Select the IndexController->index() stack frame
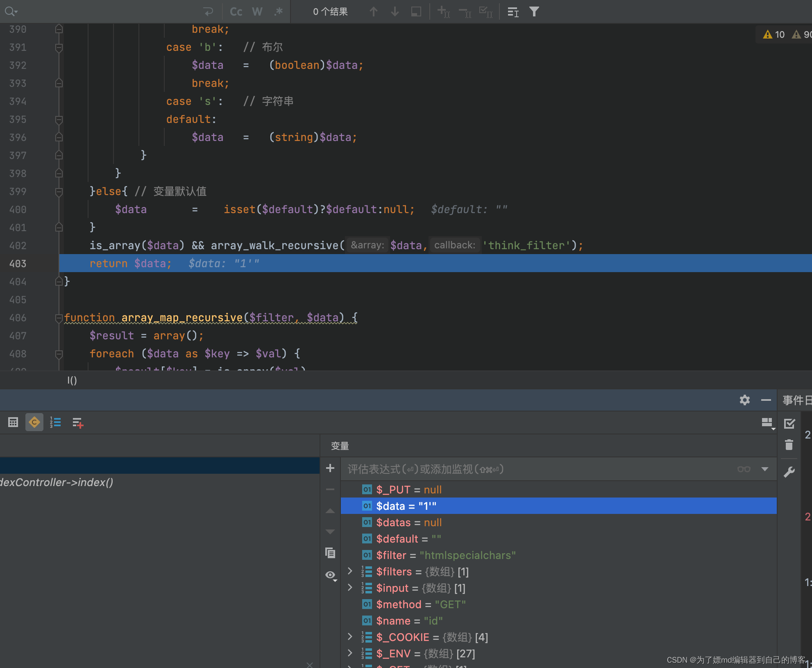 point(57,482)
